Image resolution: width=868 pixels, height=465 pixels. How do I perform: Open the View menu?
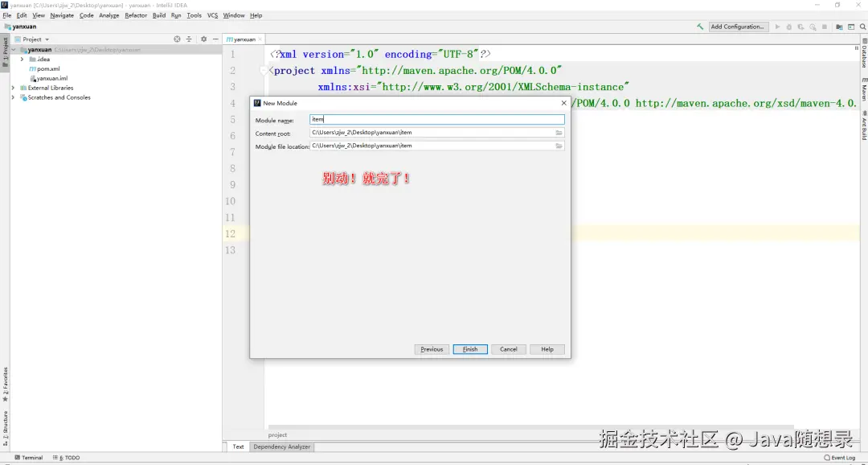point(39,15)
